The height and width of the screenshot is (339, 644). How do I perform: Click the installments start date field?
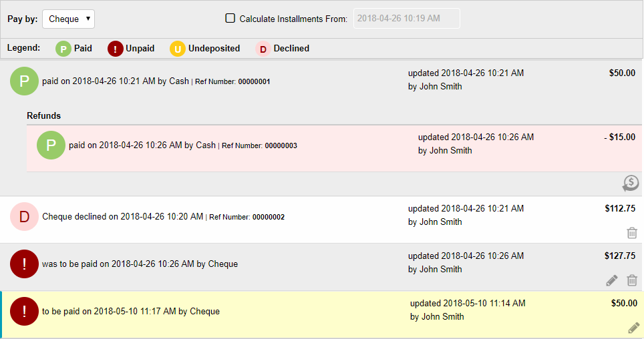point(406,19)
